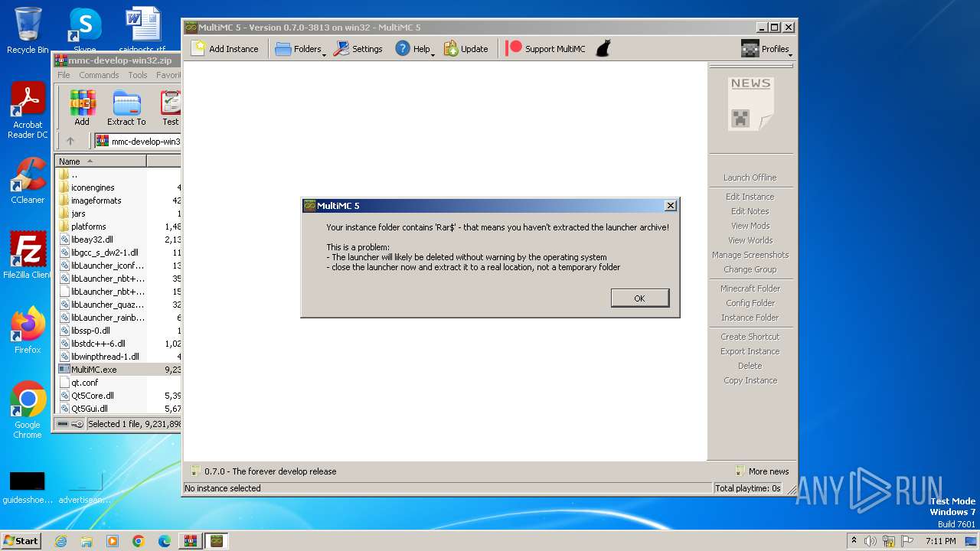
Task: Open Internet Explorer from the taskbar
Action: [x=61, y=541]
